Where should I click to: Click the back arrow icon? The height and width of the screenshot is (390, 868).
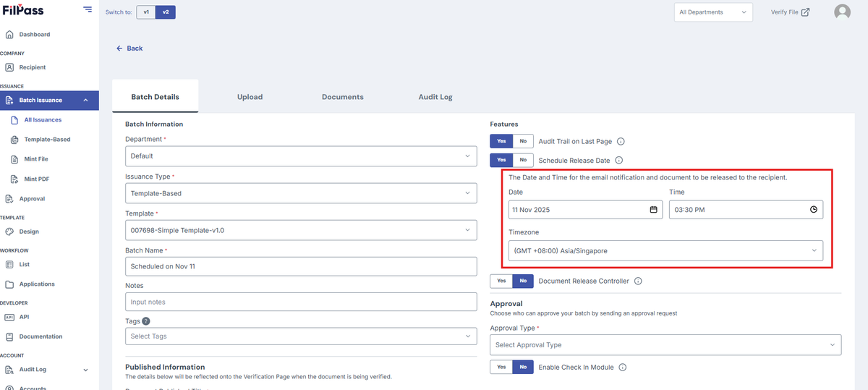pos(119,48)
